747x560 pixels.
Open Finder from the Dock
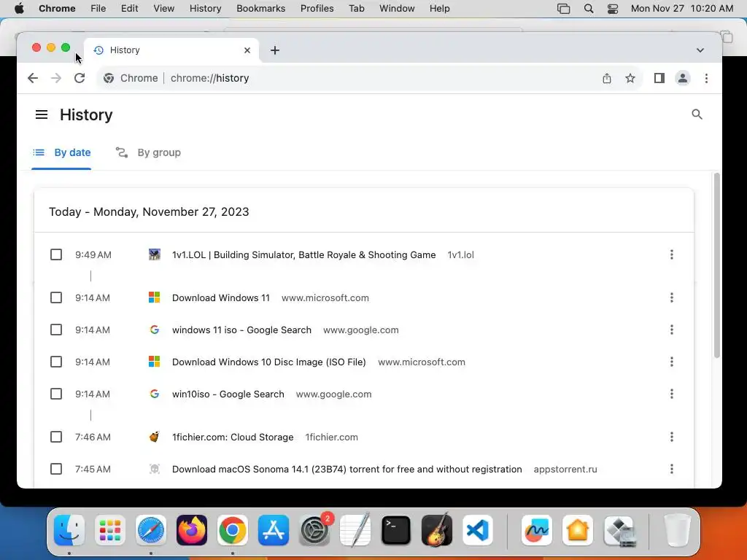pyautogui.click(x=69, y=530)
